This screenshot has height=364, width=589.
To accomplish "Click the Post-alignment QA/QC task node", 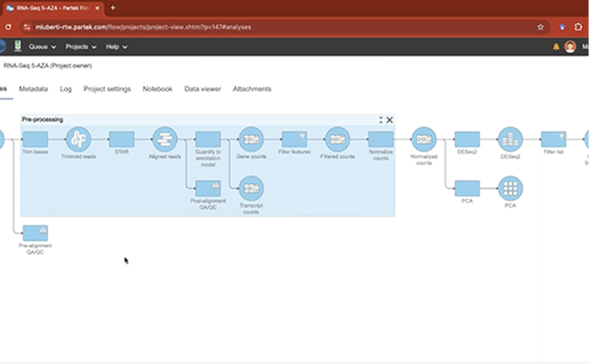I will point(208,188).
